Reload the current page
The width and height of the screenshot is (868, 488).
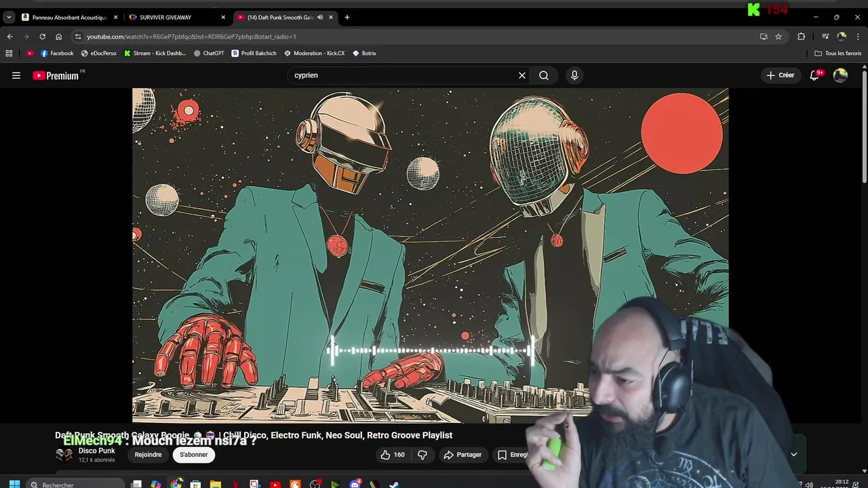(42, 37)
